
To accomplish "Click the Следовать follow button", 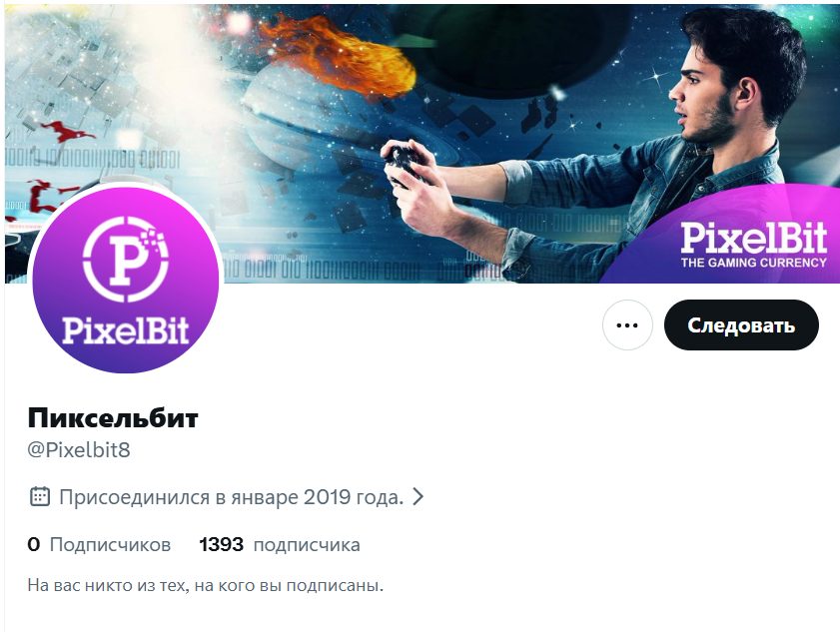I will [741, 325].
